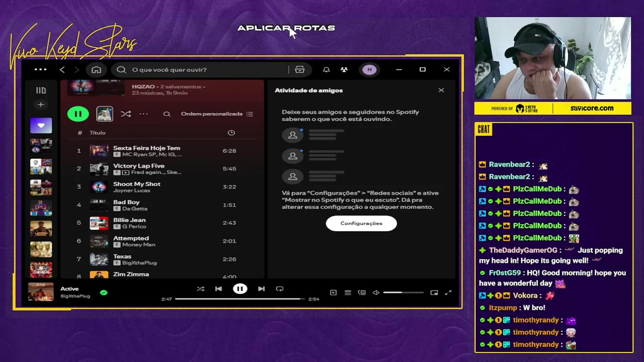Toggle playlist shuffle next to green button
The image size is (644, 362).
pyautogui.click(x=126, y=114)
